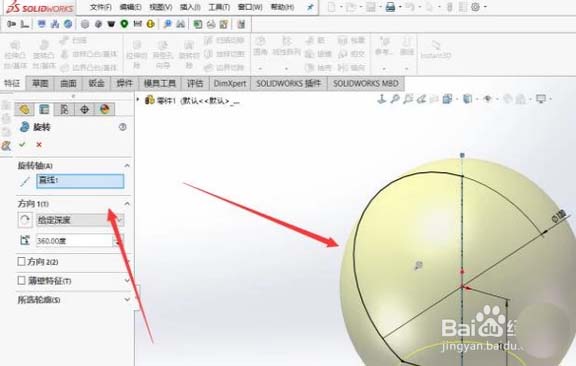Viewport: 576px width, 366px height.
Task: Switch to the SOLIDWORKS MBD tab
Action: point(366,83)
